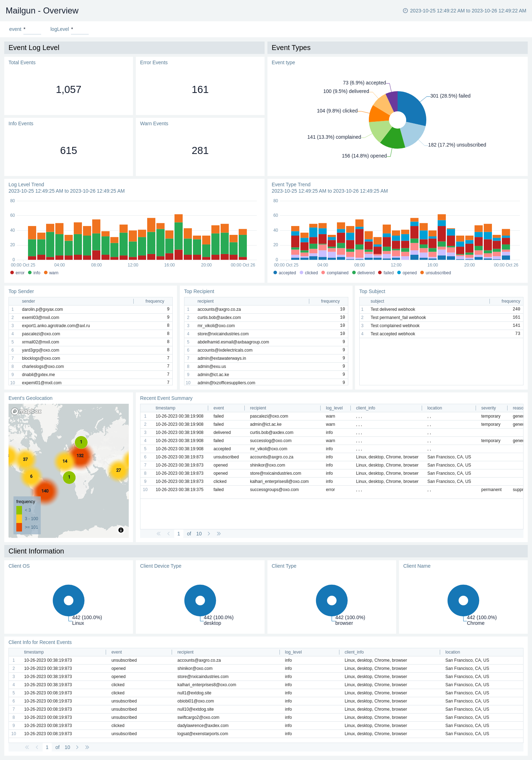The width and height of the screenshot is (532, 760).
Task: Open the dashboard time range selector
Action: click(468, 11)
